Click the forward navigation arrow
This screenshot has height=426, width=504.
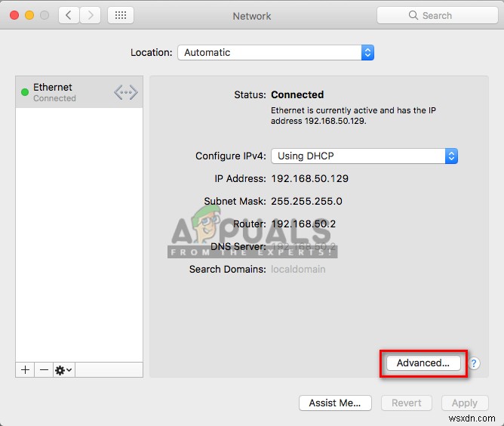point(90,15)
